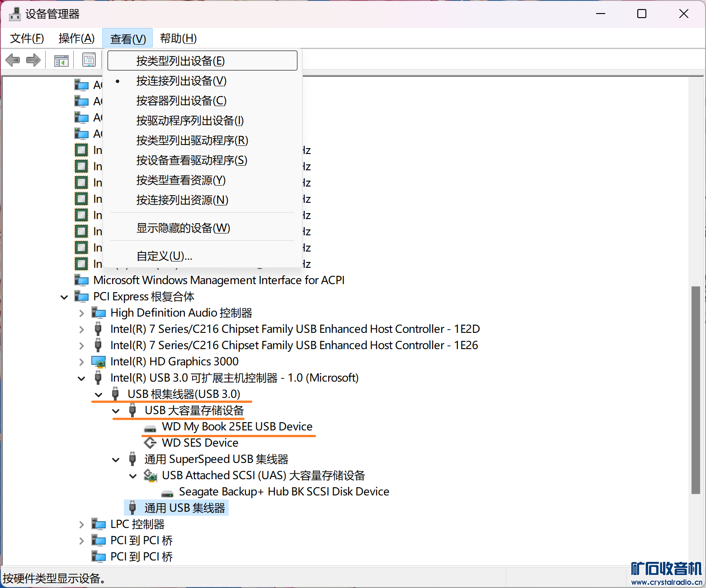The width and height of the screenshot is (706, 588).
Task: Select the "Intel(R) HD Graphics 3000" label
Action: click(x=174, y=361)
